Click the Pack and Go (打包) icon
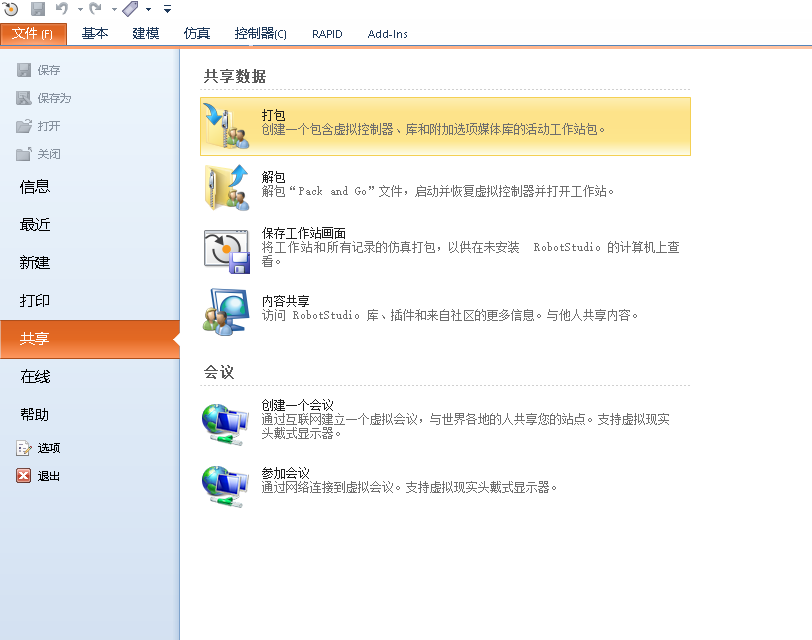Viewport: 812px width, 640px height. tap(226, 126)
